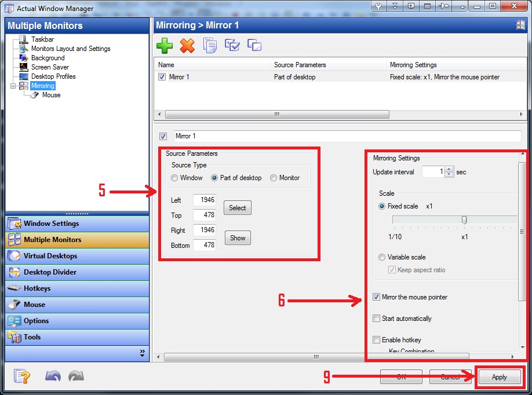Click the pin-shaped title bar button
Viewport: 532px width, 395px height.
click(x=444, y=6)
